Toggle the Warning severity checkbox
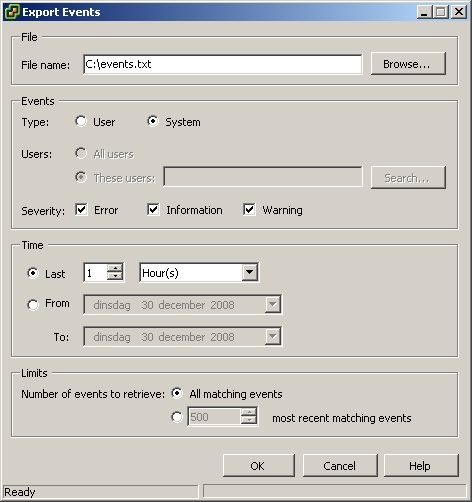The image size is (472, 502). (249, 210)
